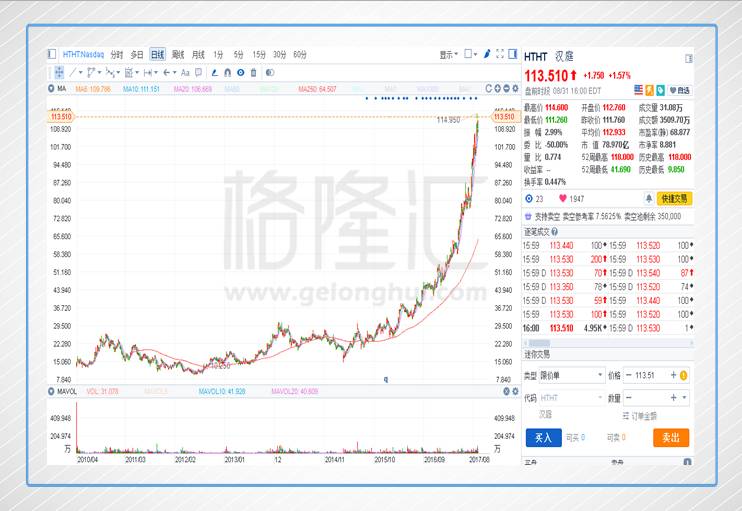The height and width of the screenshot is (511, 742).
Task: Switch to 1分 one-minute chart
Action: click(218, 54)
